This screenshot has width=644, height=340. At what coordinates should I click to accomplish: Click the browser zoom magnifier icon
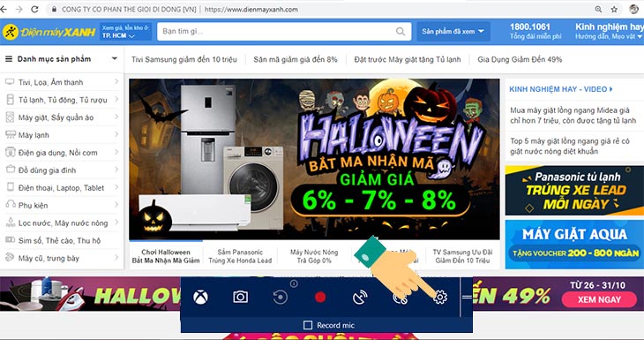(598, 9)
